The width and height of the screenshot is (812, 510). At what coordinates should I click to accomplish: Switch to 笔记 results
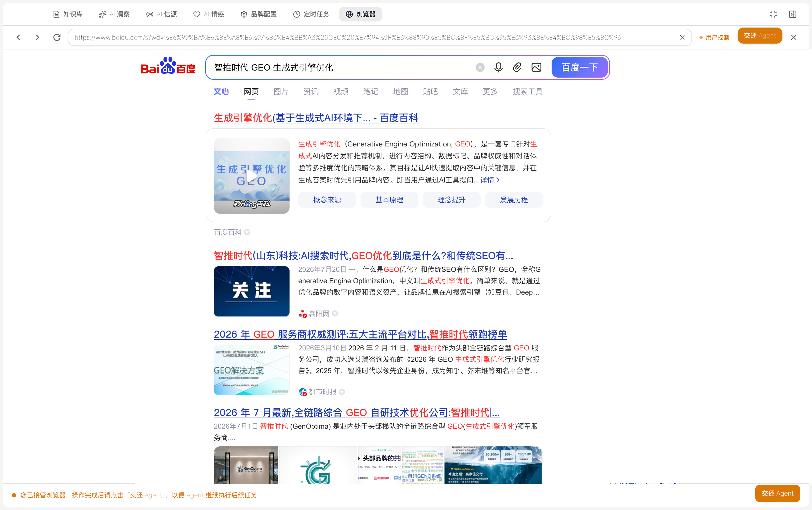pyautogui.click(x=370, y=91)
